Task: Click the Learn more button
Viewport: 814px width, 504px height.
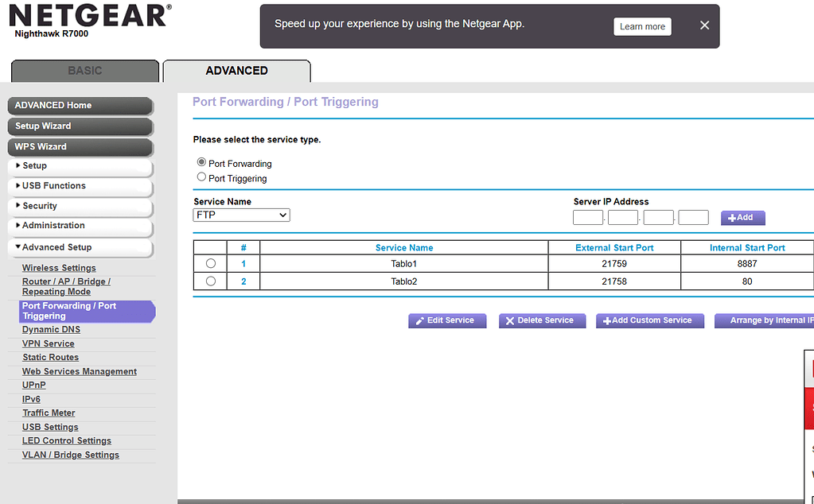Action: coord(642,26)
